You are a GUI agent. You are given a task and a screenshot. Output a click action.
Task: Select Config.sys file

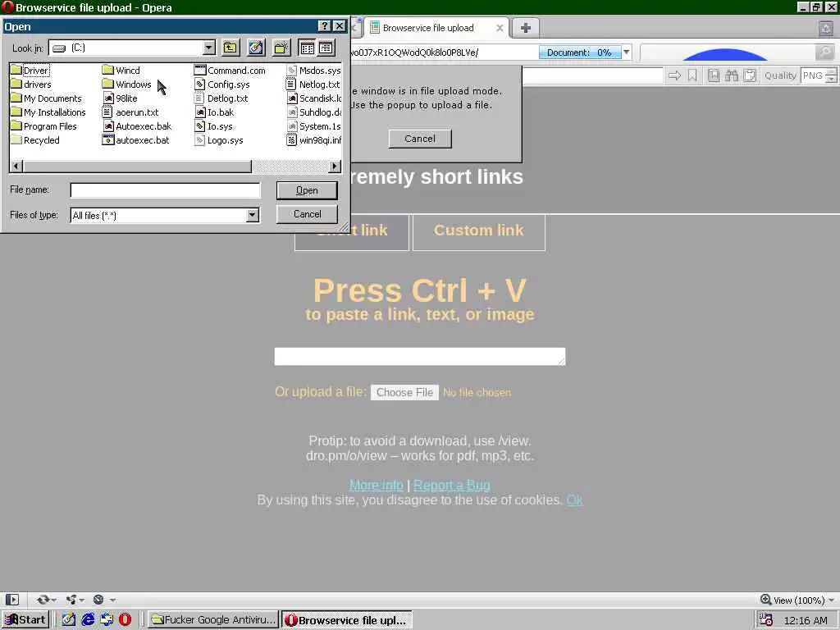pos(222,84)
